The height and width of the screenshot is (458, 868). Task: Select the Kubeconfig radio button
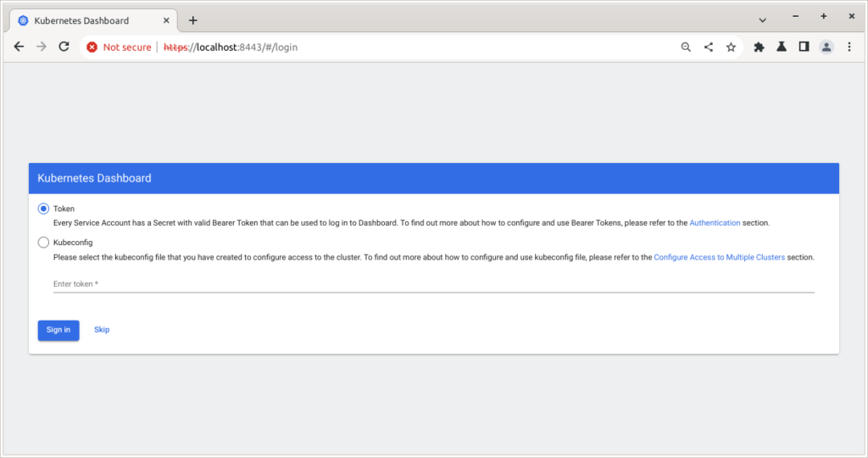click(x=44, y=243)
